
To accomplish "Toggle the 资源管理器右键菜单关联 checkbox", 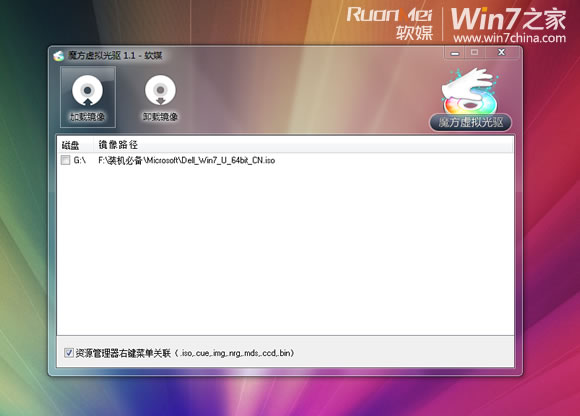I will (x=69, y=353).
